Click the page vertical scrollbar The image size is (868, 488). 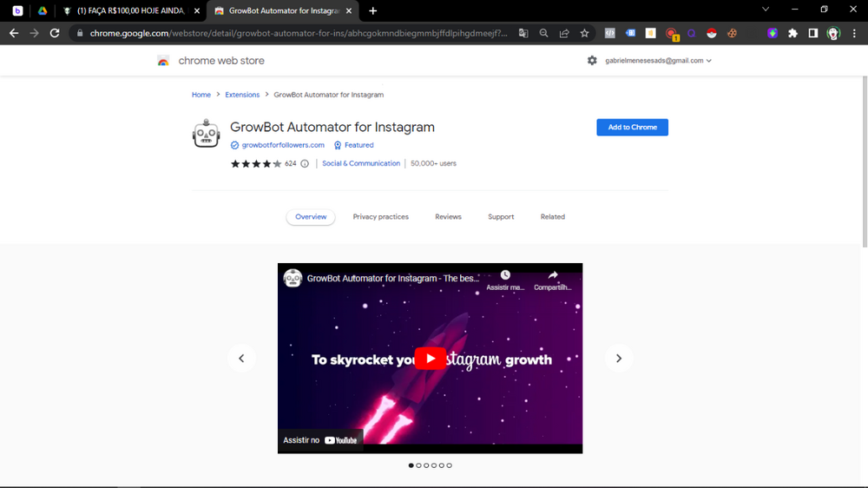[865, 162]
